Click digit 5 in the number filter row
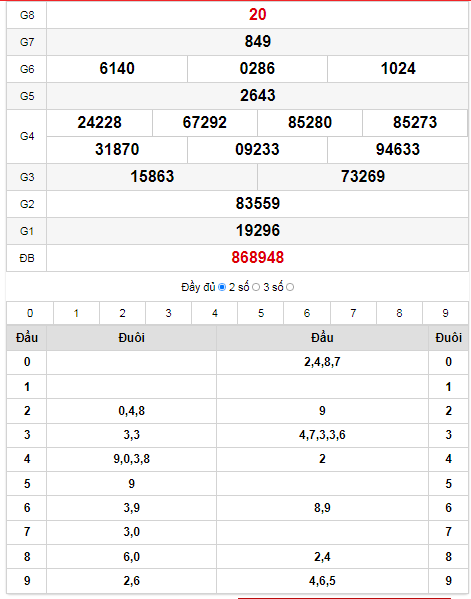 click(x=261, y=313)
